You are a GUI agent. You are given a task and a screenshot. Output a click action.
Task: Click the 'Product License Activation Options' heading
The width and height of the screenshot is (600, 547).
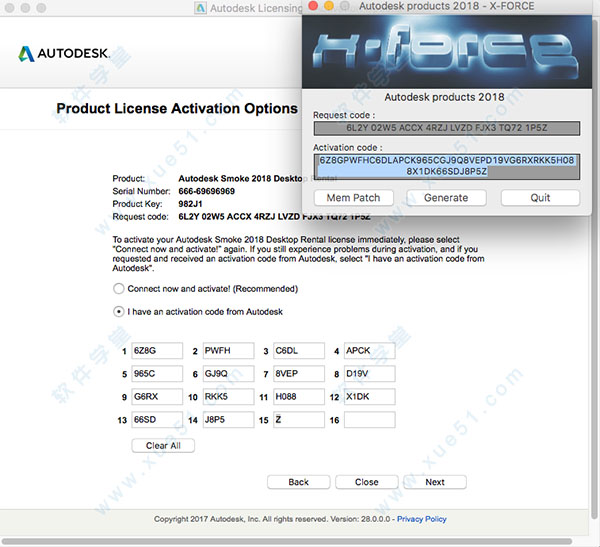pyautogui.click(x=177, y=108)
